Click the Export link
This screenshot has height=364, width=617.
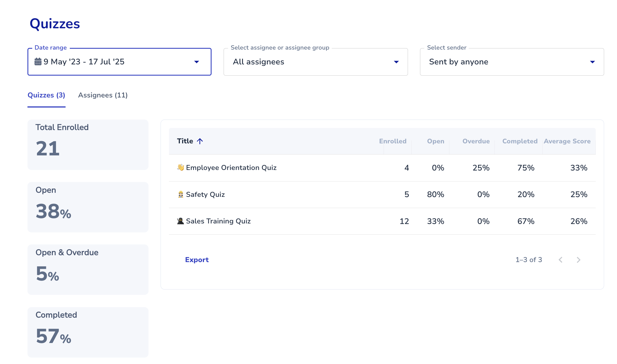pos(197,260)
